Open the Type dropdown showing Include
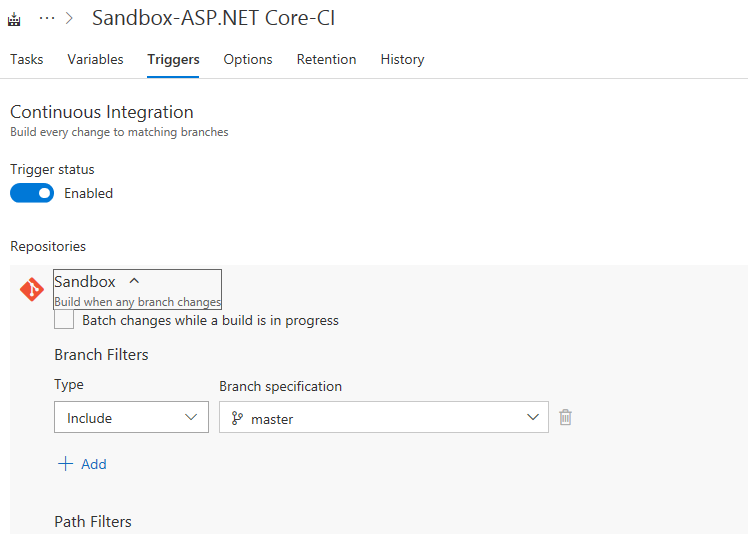 (131, 418)
